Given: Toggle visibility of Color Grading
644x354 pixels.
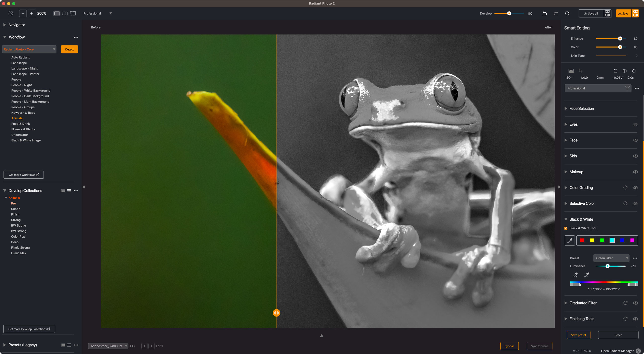Looking at the screenshot, I should click(635, 188).
